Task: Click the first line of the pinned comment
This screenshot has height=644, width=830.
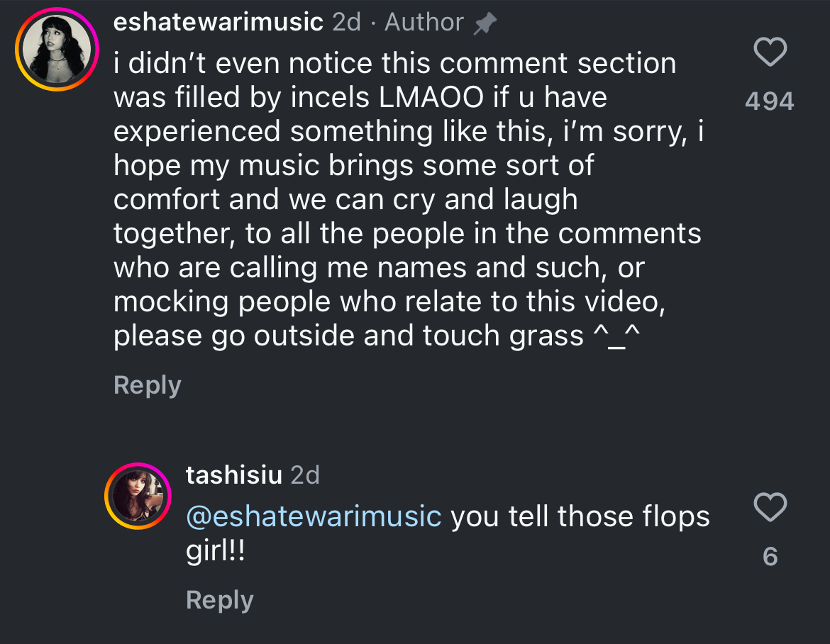Action: coord(394,63)
